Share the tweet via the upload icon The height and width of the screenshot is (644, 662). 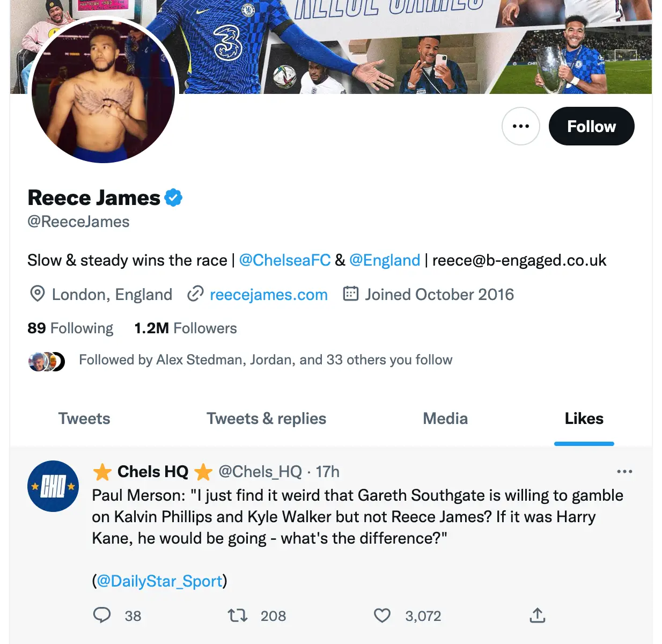tap(538, 616)
